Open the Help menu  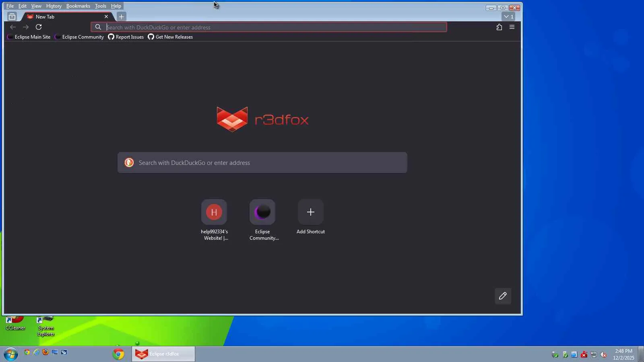[x=116, y=6]
